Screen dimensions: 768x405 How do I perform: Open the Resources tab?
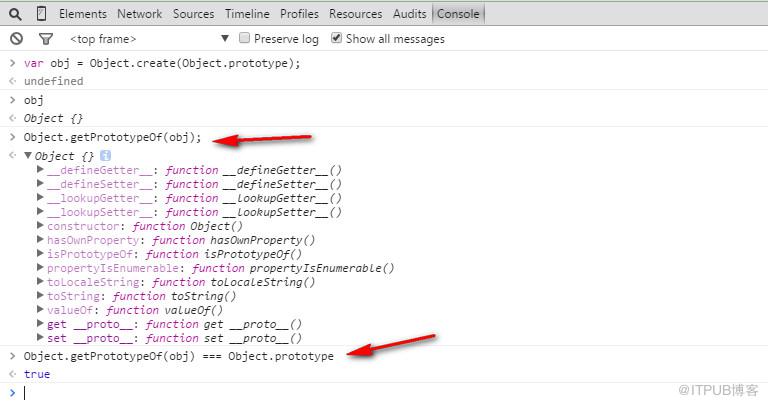tap(356, 14)
